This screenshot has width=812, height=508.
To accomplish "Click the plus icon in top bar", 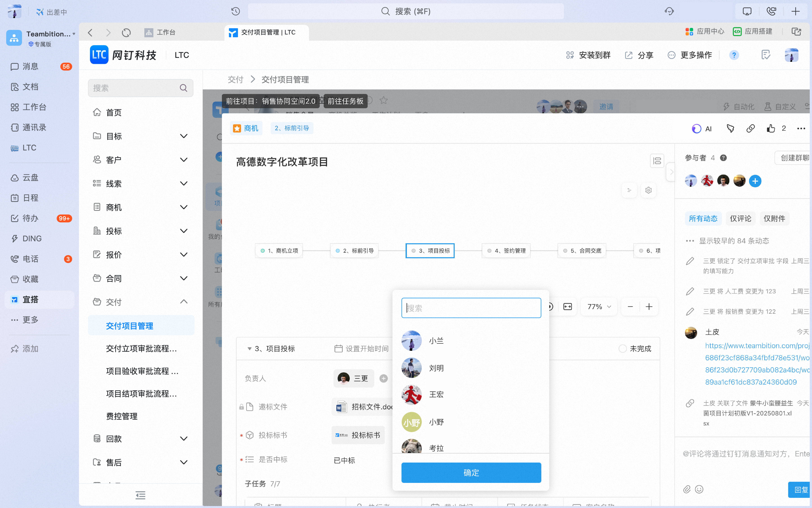I will click(796, 11).
